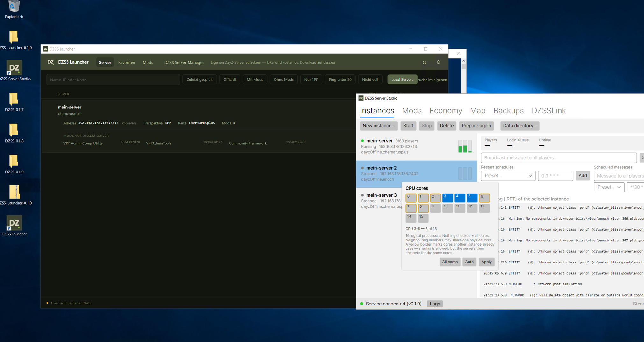Select the DZSS Launcher desktop shortcut

coord(14,226)
